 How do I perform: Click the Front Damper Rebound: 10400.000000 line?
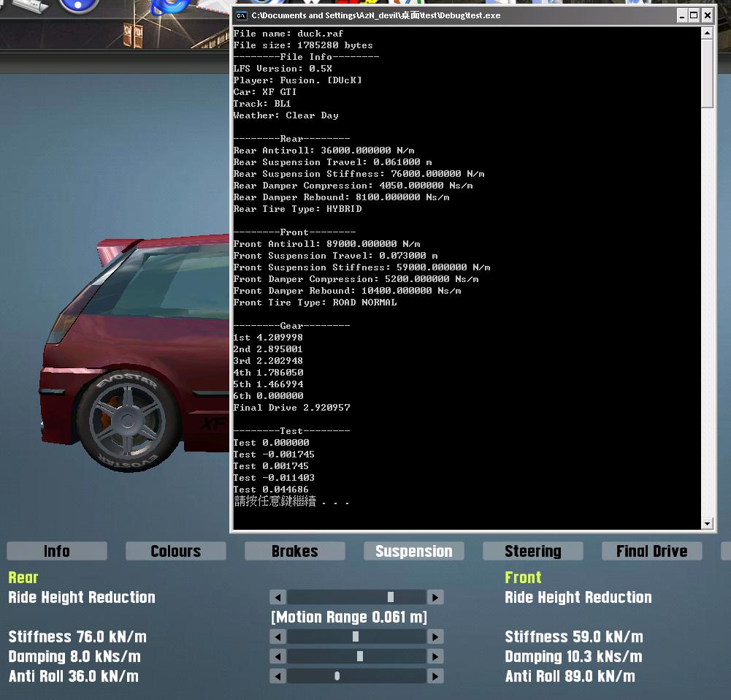[x=348, y=291]
